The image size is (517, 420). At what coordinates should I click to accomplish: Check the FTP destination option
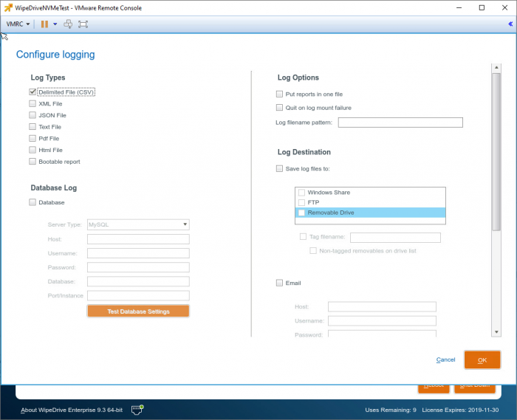[x=301, y=202]
